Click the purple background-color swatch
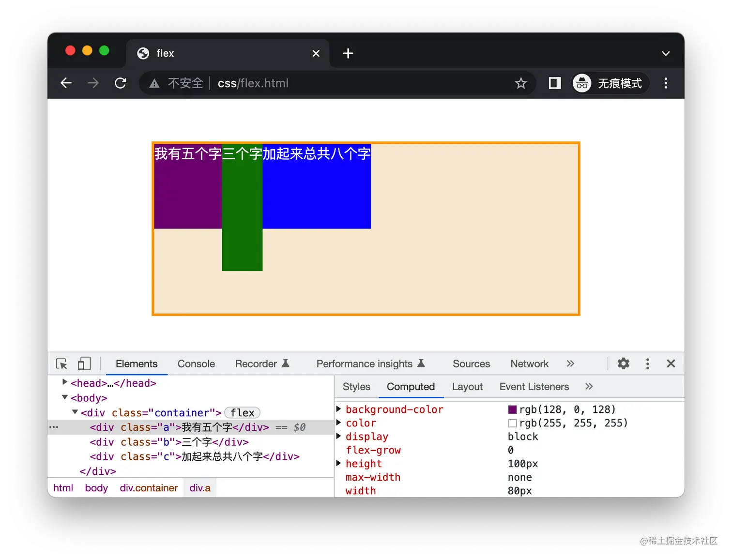 click(x=512, y=409)
